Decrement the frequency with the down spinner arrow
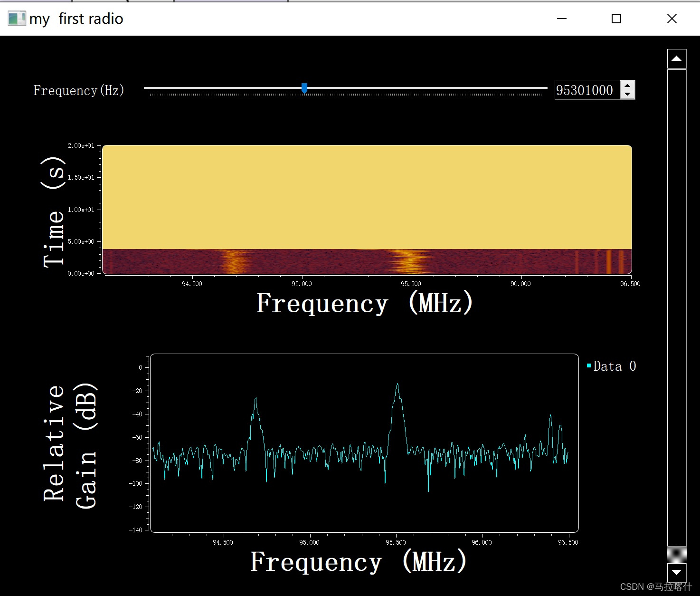The width and height of the screenshot is (700, 596). 628,95
